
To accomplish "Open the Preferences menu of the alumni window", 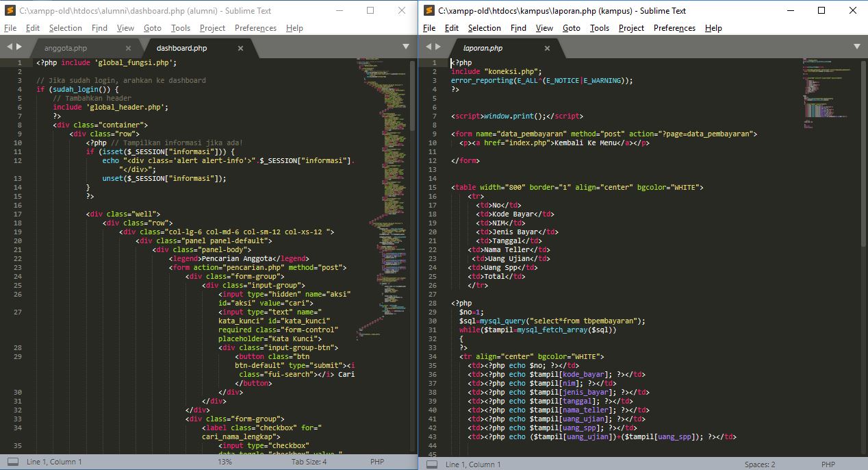I will 255,28.
